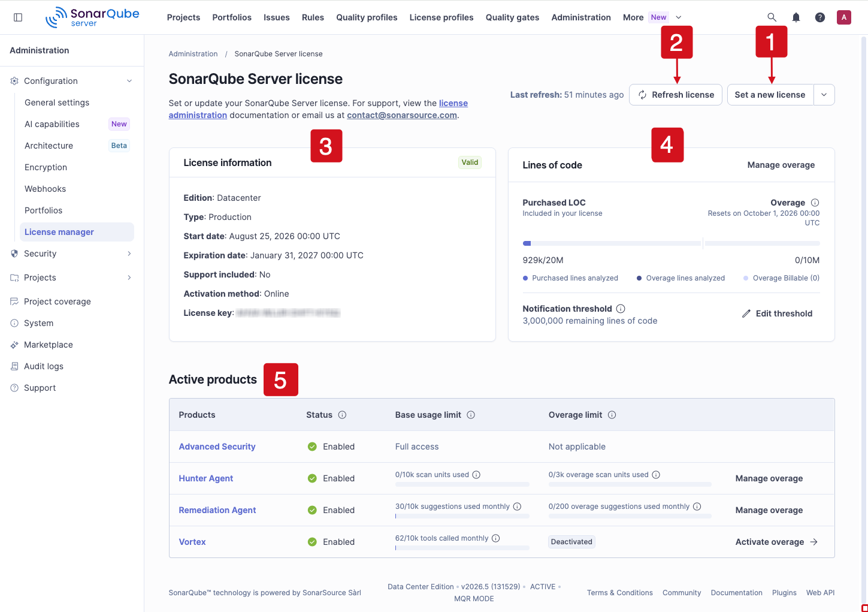
Task: Click the Refresh license button
Action: click(x=676, y=95)
